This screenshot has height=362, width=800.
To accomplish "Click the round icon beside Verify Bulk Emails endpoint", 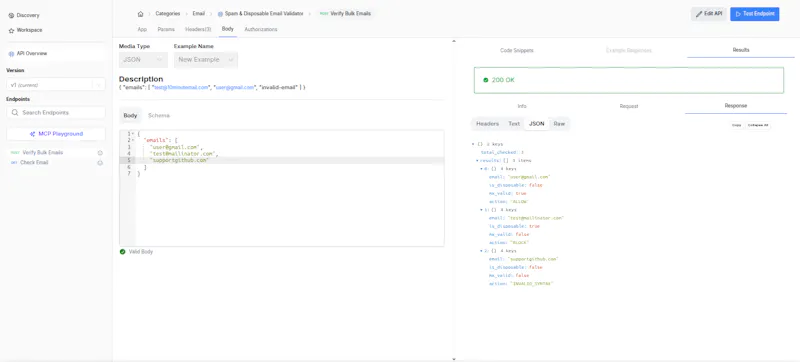I will (x=100, y=152).
